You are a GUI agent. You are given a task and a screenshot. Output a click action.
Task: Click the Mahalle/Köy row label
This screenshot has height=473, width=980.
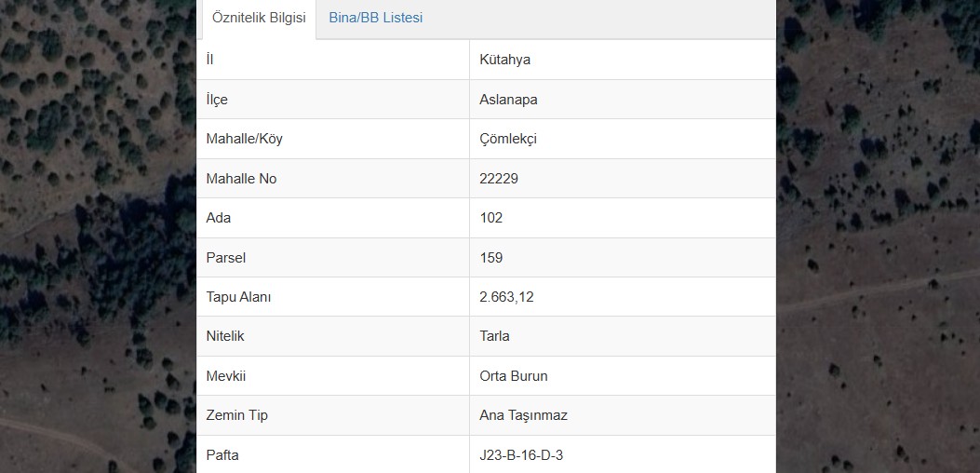pyautogui.click(x=245, y=139)
